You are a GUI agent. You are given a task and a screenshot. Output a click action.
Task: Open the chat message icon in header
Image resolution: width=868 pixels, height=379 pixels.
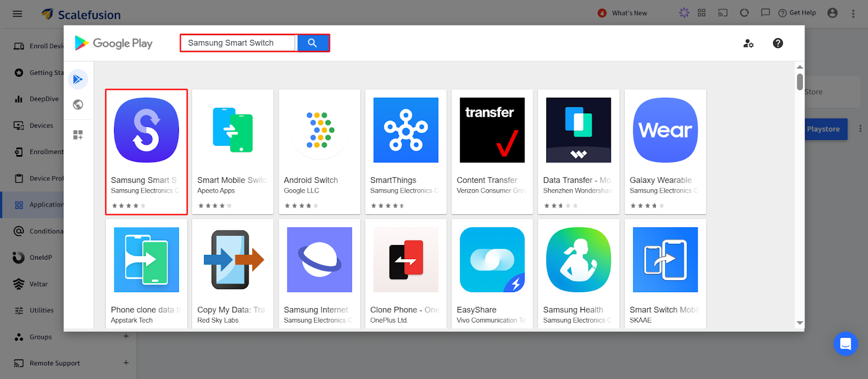[765, 12]
